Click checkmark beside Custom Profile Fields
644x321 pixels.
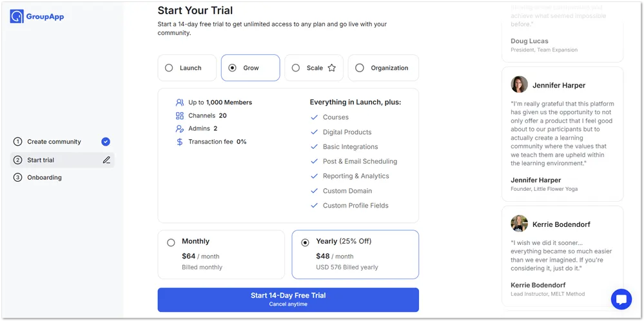tap(314, 205)
